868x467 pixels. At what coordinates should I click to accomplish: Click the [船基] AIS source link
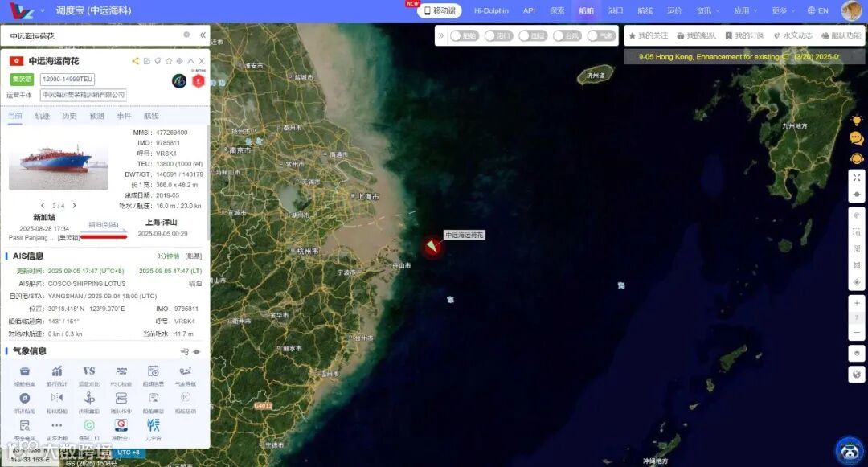193,256
